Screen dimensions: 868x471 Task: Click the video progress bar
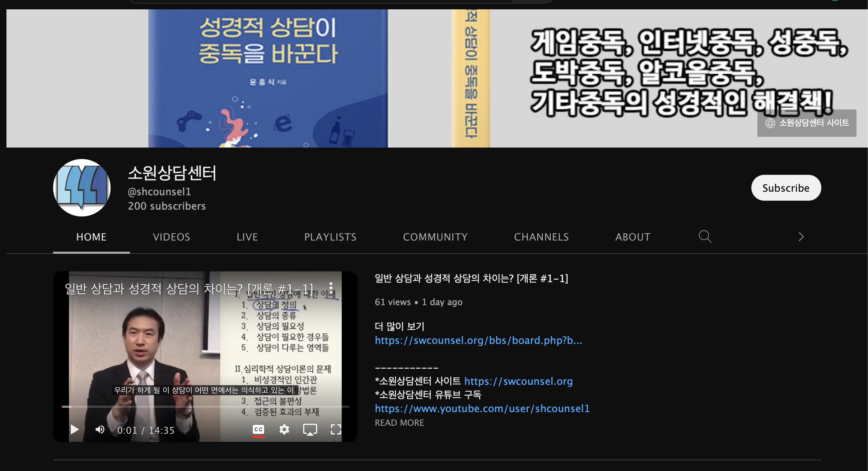pos(205,407)
